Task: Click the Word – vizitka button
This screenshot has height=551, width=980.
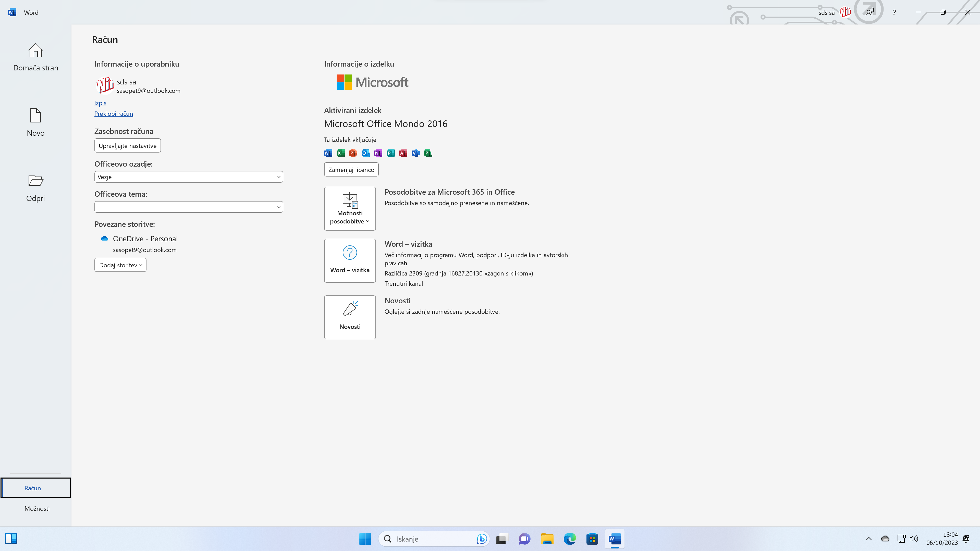Action: click(350, 260)
